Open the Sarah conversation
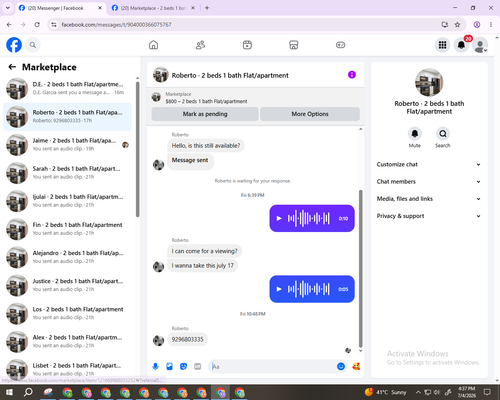Image resolution: width=500 pixels, height=400 pixels. [x=68, y=173]
